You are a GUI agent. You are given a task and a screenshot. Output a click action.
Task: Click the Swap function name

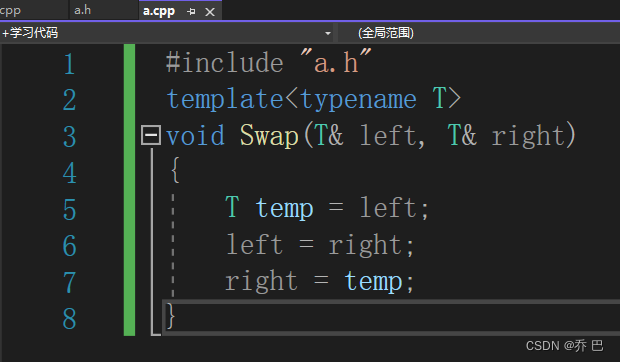(269, 136)
